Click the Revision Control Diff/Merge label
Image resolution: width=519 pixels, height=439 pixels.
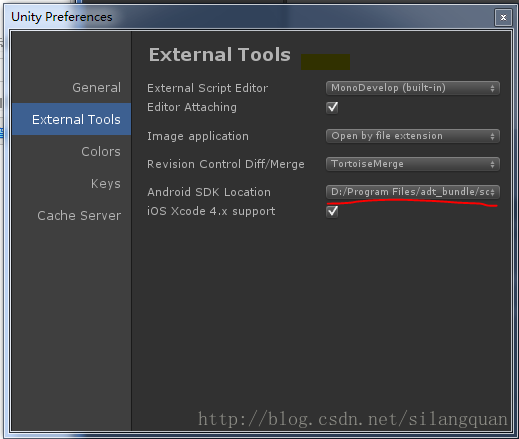226,164
